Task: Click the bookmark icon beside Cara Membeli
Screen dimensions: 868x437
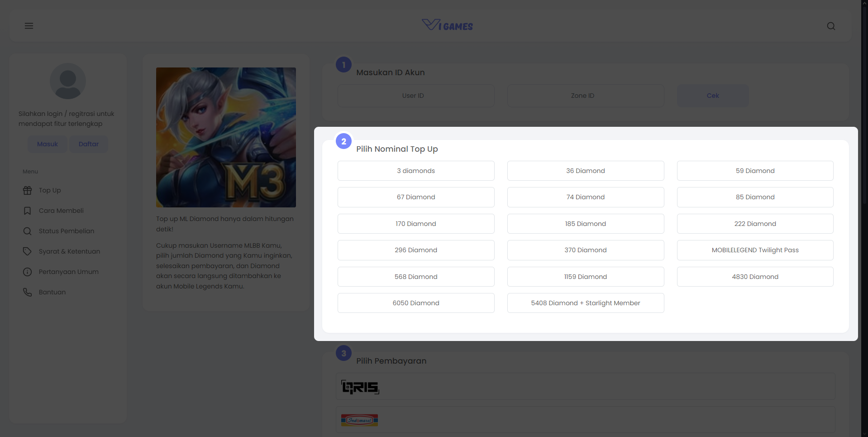Action: tap(28, 211)
